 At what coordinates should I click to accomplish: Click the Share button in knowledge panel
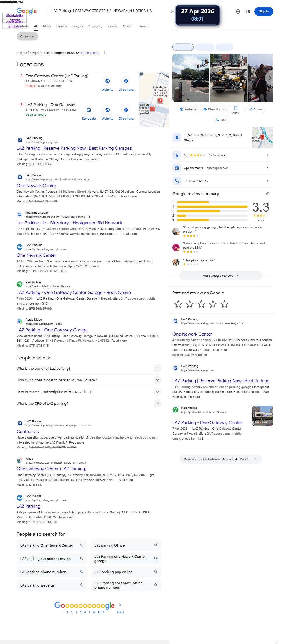(255, 109)
